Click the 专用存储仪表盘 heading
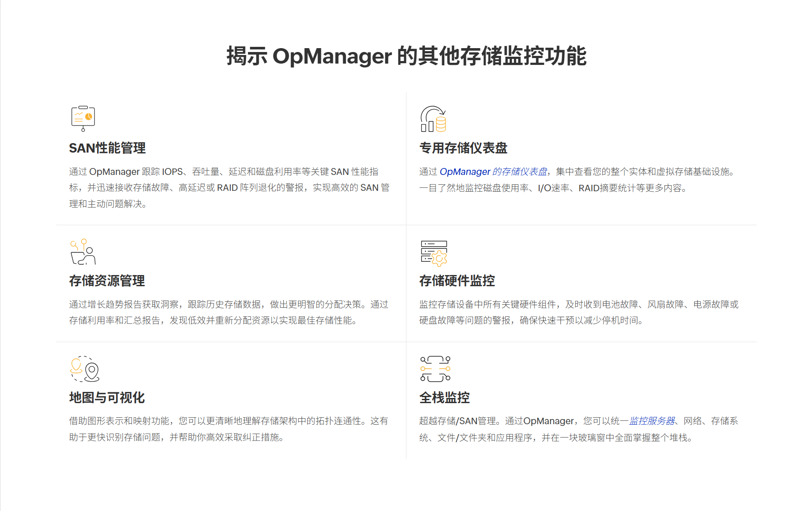Screen dimensions: 812x511 tap(463, 148)
